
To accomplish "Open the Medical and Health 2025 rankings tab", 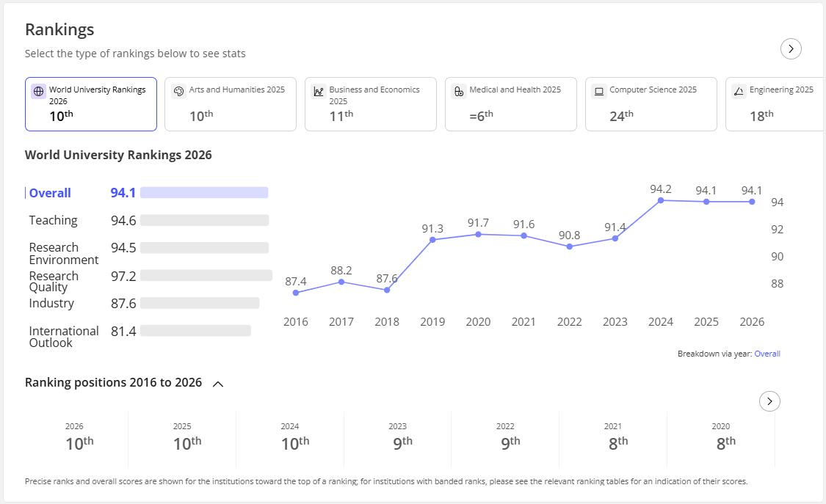I will [510, 104].
